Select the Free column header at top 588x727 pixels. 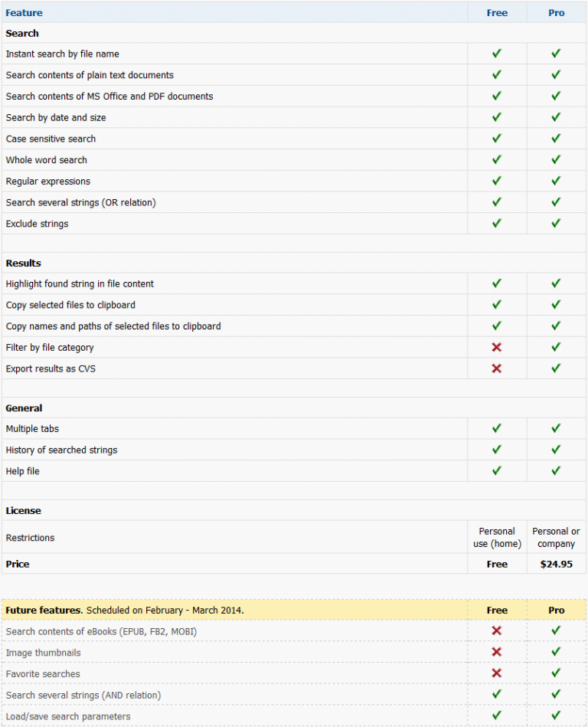pos(497,13)
